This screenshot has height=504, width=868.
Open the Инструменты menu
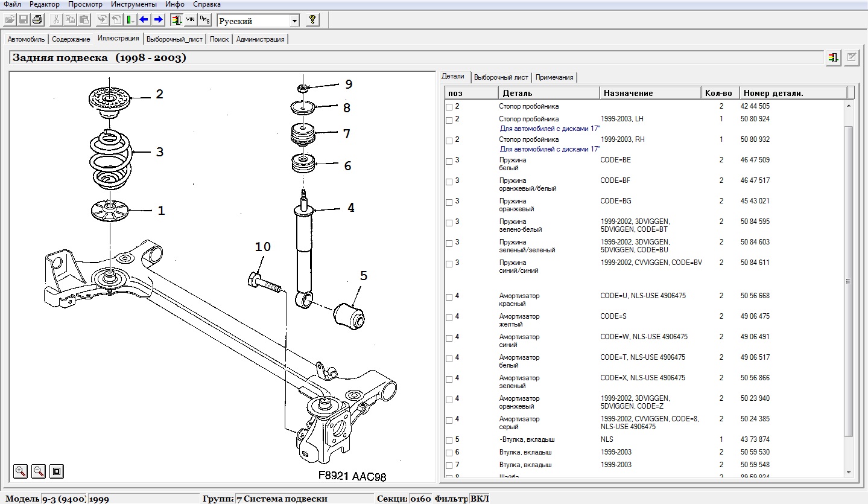click(x=133, y=4)
